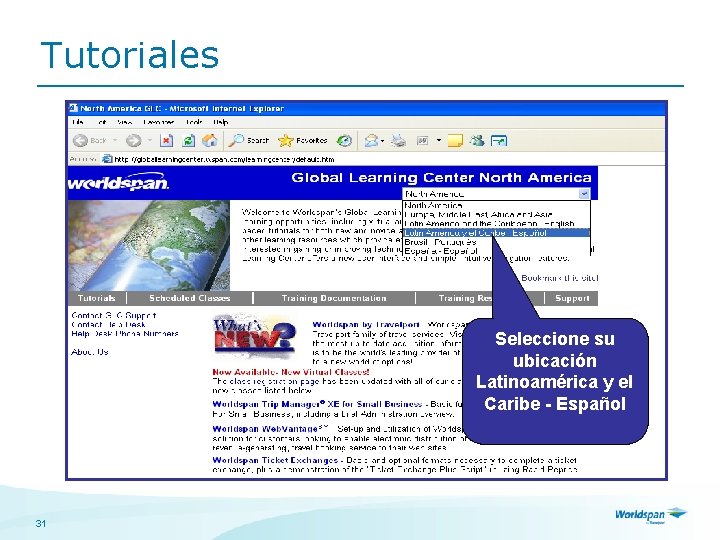Viewport: 720px width, 540px height.
Task: Click the Back arrow button
Action: (x=80, y=141)
